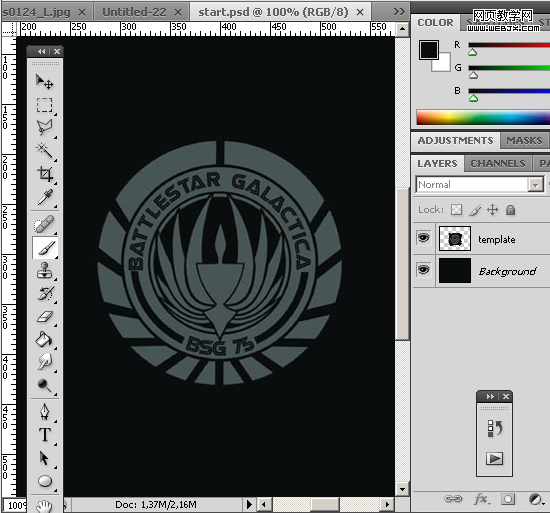Select the Spot Healing Brush tool
Viewport: 550px width, 513px height.
click(x=45, y=224)
